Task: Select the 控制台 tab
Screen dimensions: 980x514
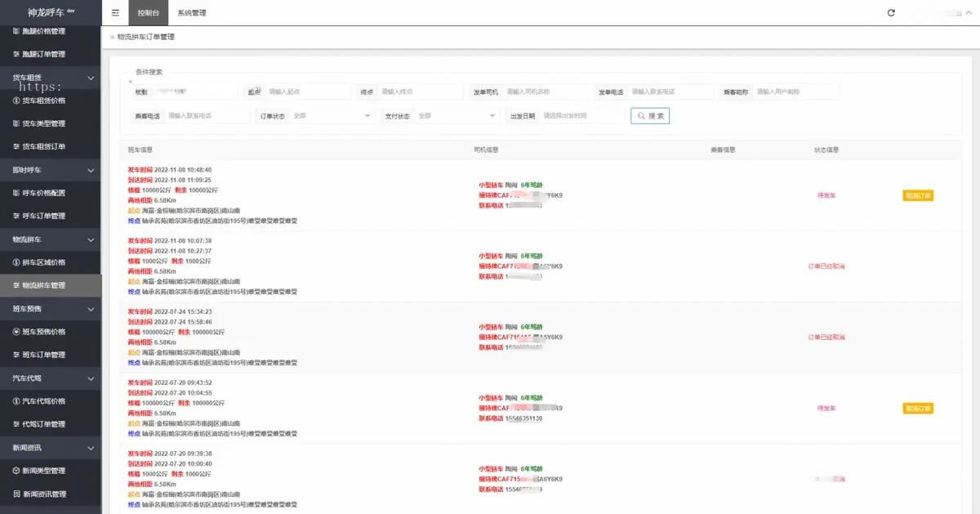Action: (149, 13)
